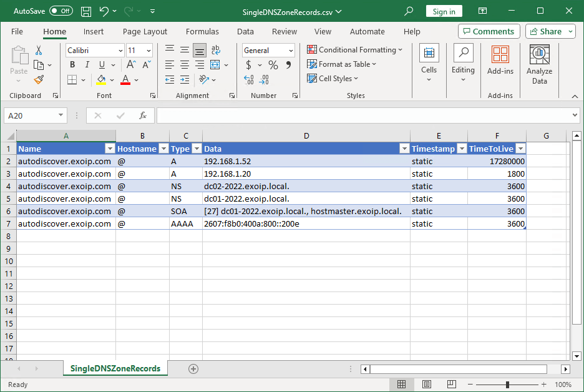Toggle Italic formatting
Viewport: 584px width, 392px height.
[x=87, y=65]
